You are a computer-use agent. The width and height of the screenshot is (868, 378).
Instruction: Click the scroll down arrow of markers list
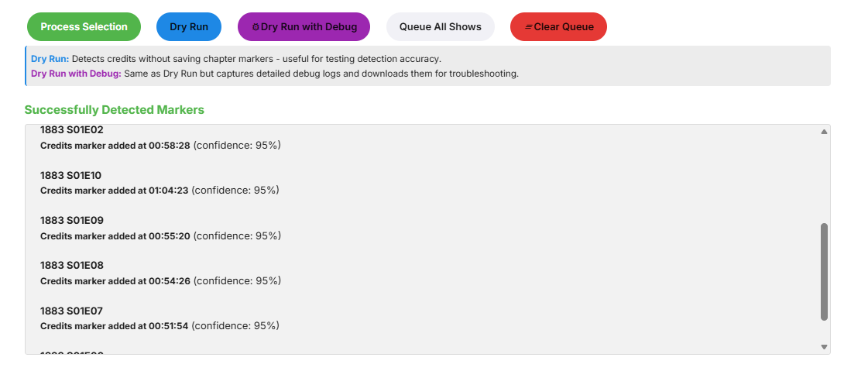point(824,347)
